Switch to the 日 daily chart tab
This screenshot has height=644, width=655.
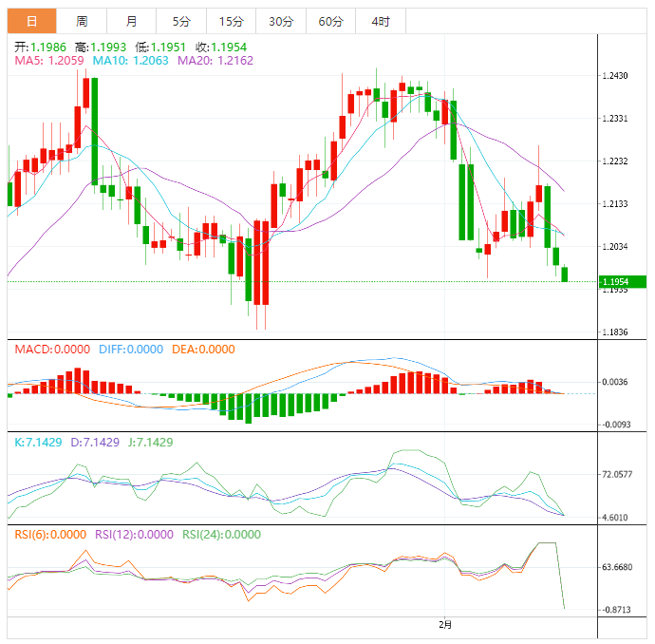[32, 21]
